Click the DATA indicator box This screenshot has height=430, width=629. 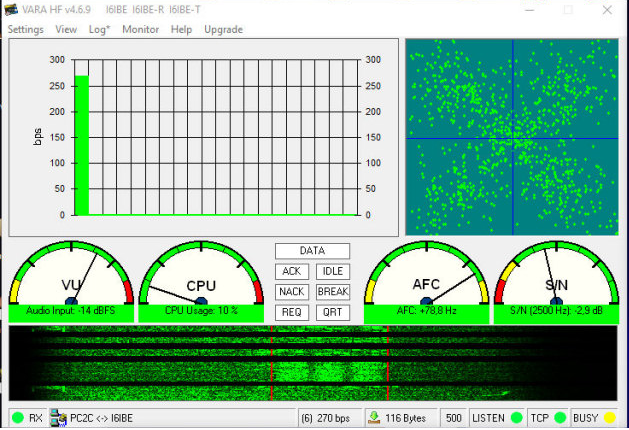[x=312, y=251]
